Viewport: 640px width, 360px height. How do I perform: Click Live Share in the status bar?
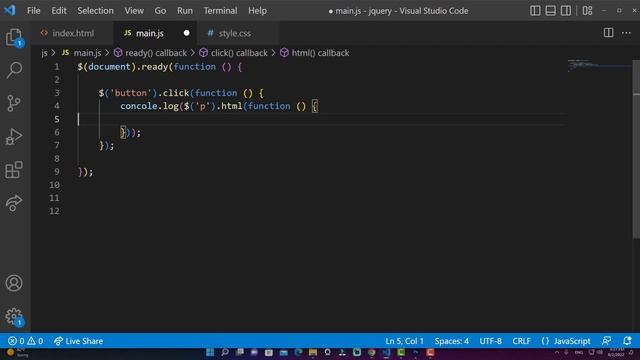[x=78, y=341]
